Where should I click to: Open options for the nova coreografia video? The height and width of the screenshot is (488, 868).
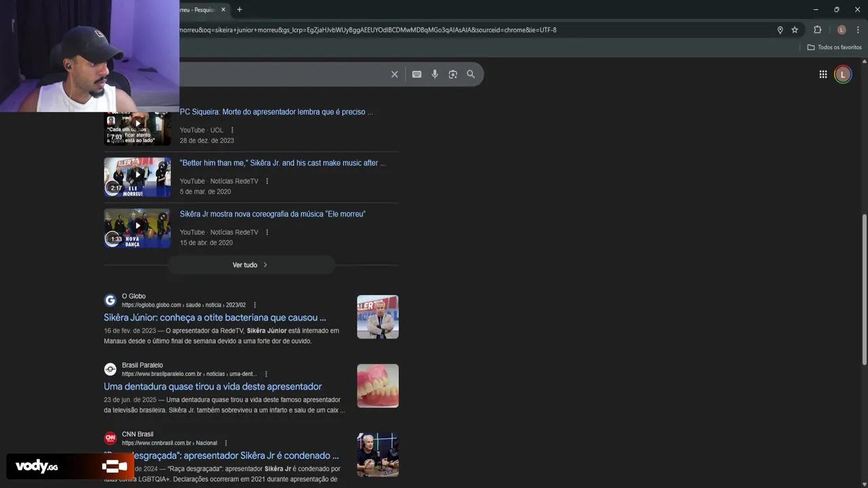(x=267, y=232)
